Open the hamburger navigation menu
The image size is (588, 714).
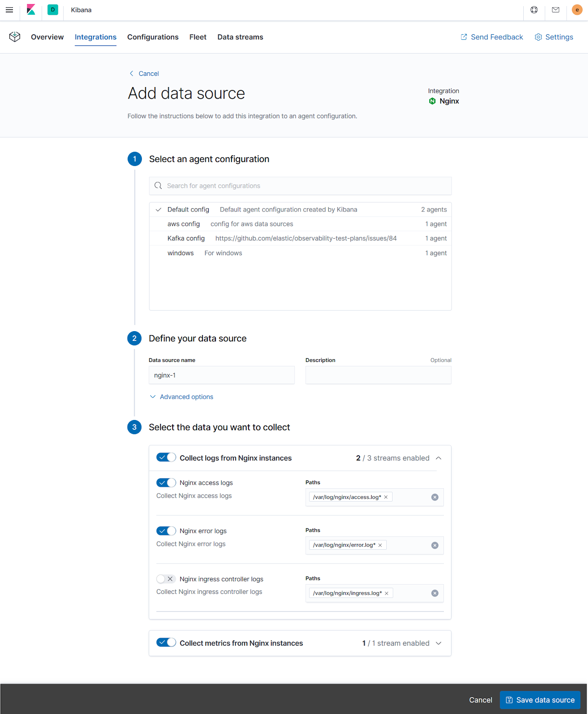[9, 10]
